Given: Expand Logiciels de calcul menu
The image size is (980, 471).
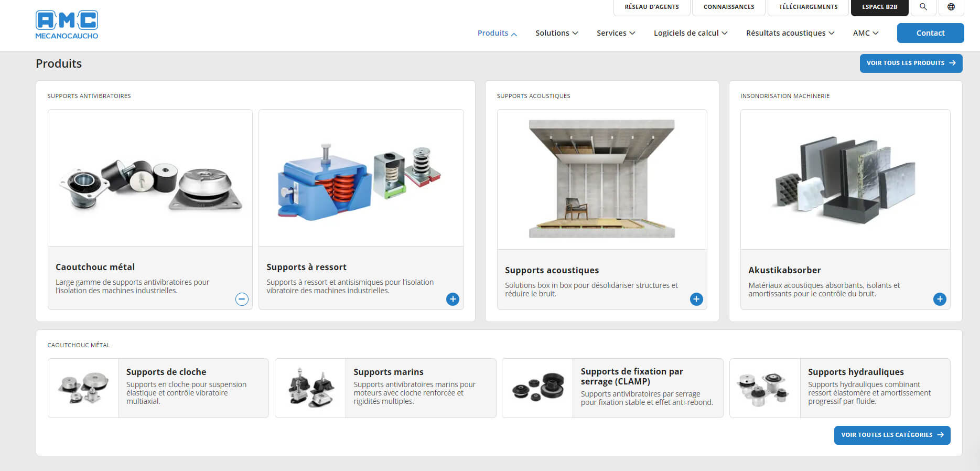Looking at the screenshot, I should 691,33.
